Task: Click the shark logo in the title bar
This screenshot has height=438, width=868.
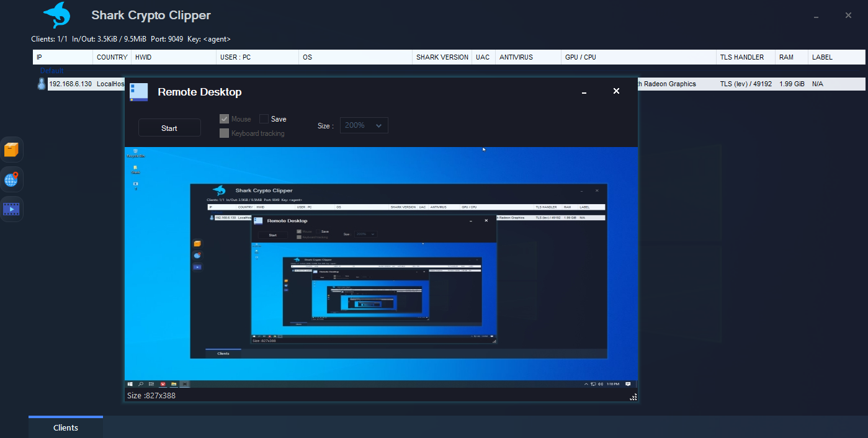Action: click(56, 15)
